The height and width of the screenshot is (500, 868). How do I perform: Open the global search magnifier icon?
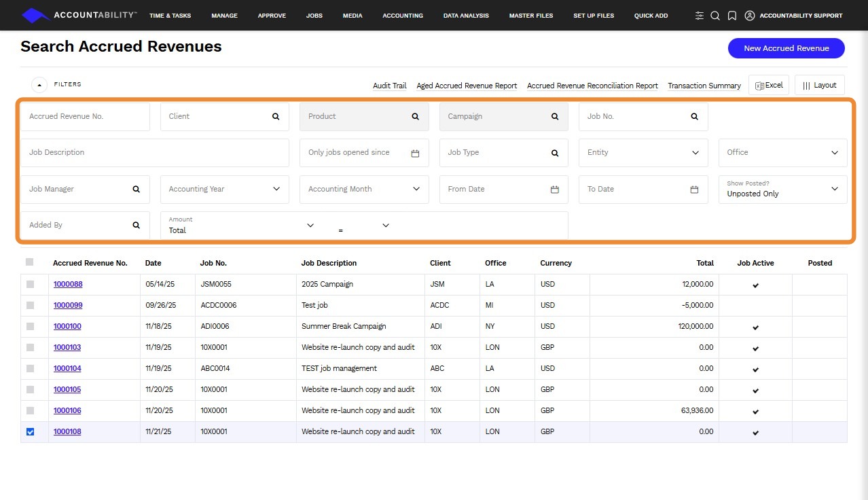coord(715,16)
